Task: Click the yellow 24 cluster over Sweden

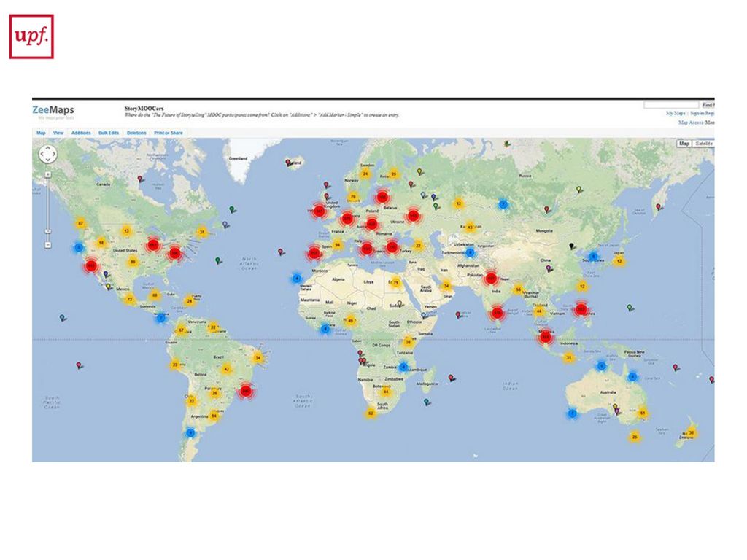Action: pyautogui.click(x=365, y=174)
